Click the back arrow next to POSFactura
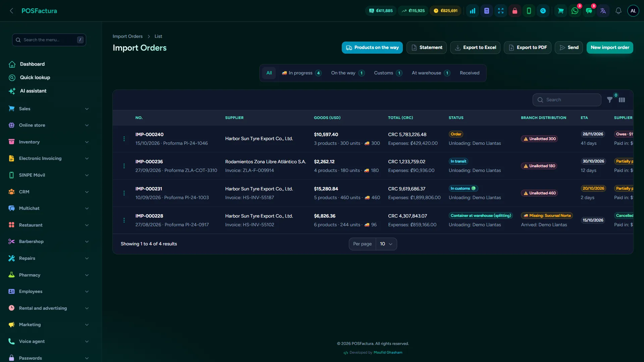This screenshot has width=644, height=362. (x=12, y=11)
